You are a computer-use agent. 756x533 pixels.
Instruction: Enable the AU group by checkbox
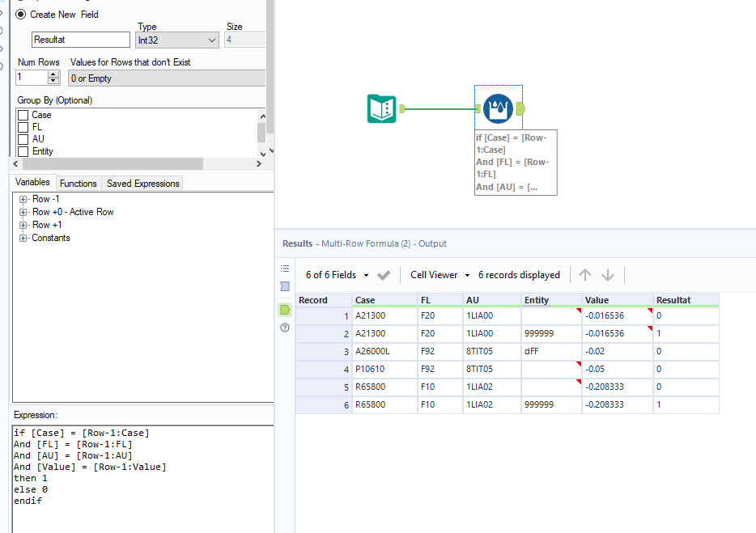[x=23, y=140]
